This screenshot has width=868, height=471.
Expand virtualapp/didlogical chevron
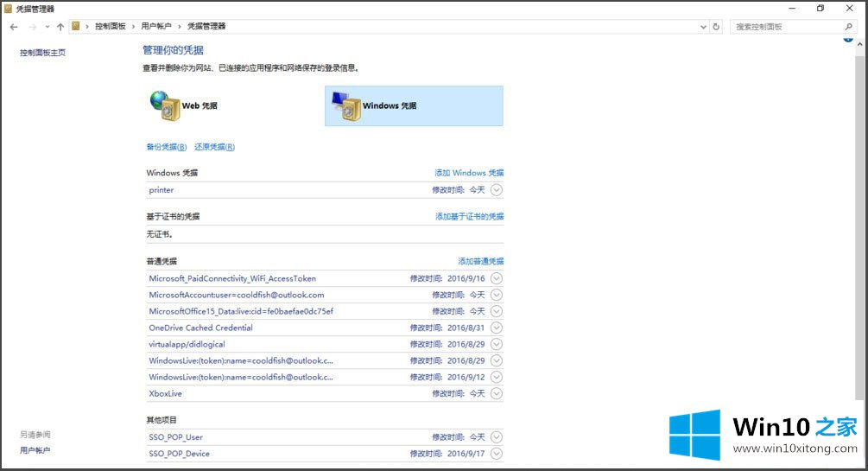pos(497,344)
